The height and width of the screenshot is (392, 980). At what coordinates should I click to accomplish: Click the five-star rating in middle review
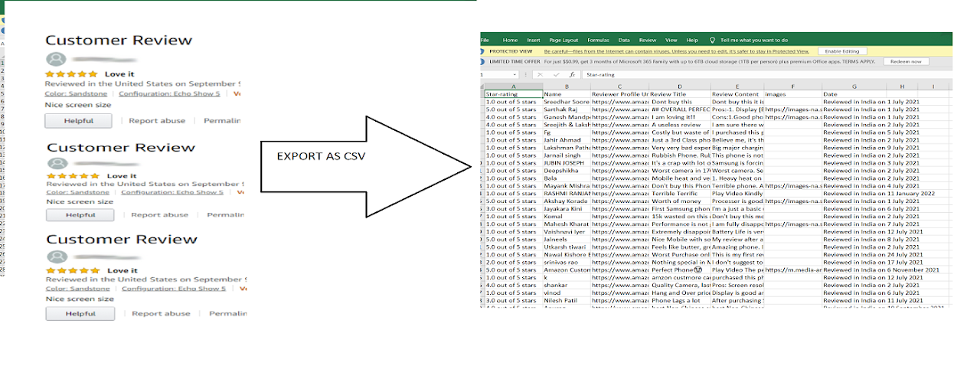[x=73, y=176]
